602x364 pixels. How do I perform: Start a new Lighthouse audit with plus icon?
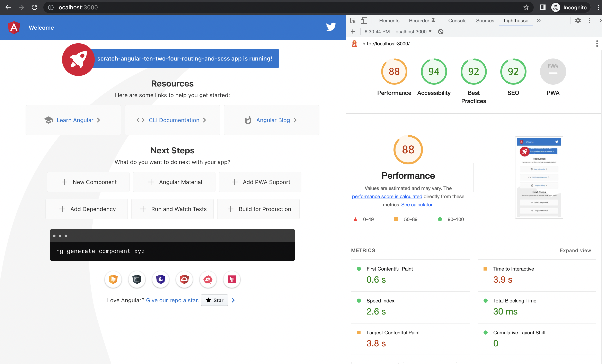click(x=353, y=31)
